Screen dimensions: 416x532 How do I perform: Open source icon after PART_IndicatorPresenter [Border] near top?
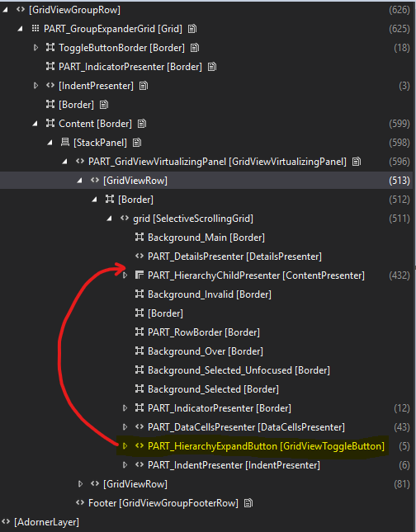(212, 67)
